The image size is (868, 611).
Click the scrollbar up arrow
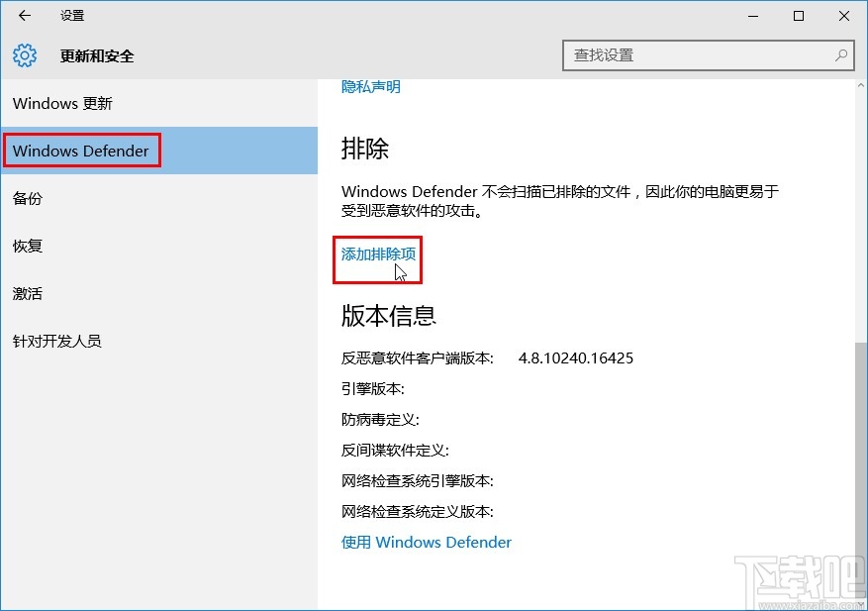coord(859,87)
